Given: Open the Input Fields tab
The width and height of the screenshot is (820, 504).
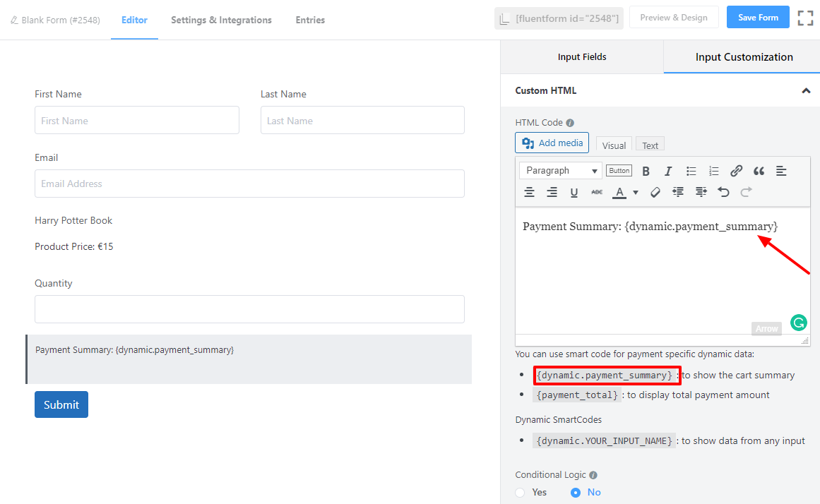Looking at the screenshot, I should tap(582, 57).
